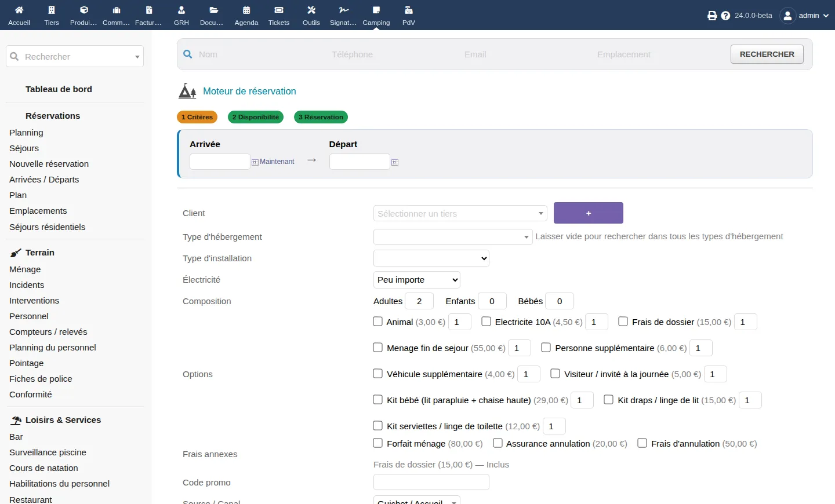Click the purple plus button to add client
Viewport: 835px width, 504px height.
click(x=589, y=213)
